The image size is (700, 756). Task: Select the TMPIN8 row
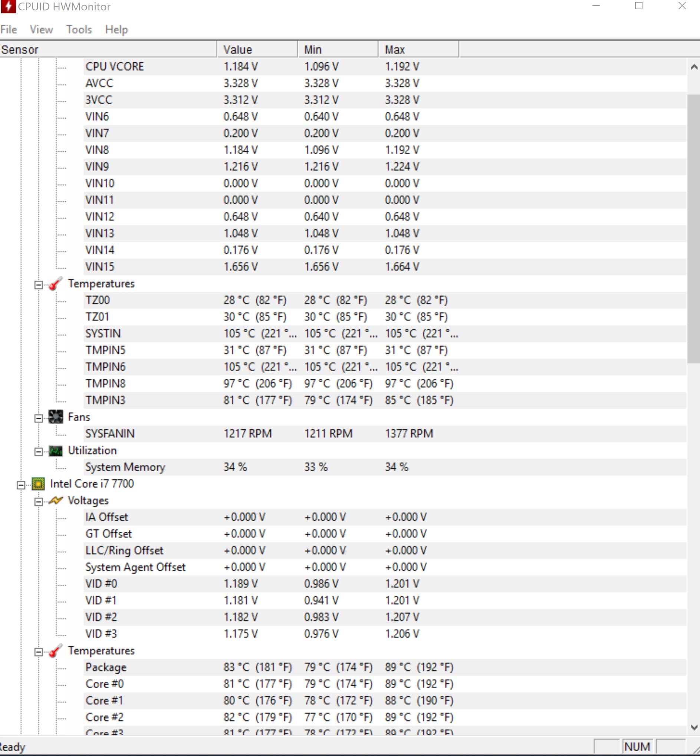[385, 383]
